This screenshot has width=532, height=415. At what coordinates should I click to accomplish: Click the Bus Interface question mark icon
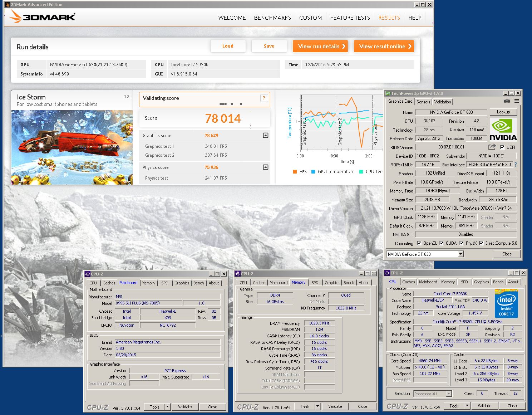tap(515, 165)
